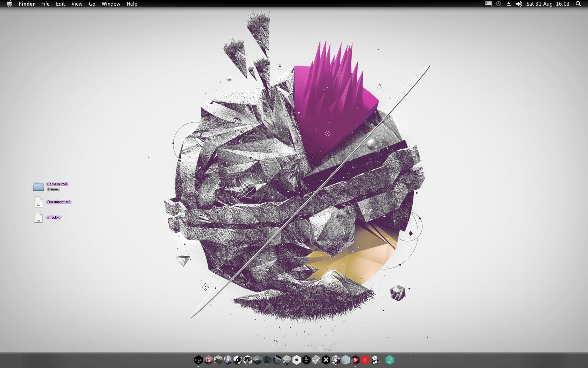Click the panda icon in the dock

pos(375,360)
